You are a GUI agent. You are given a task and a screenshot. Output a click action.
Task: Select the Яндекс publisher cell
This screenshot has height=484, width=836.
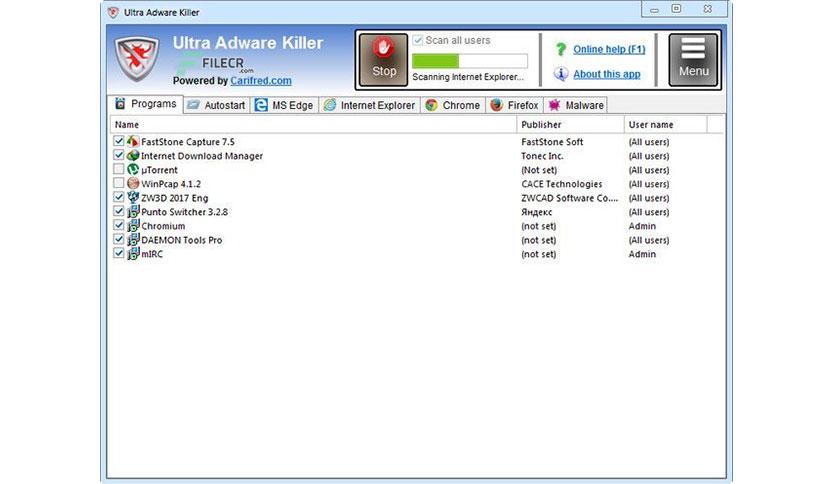[536, 212]
